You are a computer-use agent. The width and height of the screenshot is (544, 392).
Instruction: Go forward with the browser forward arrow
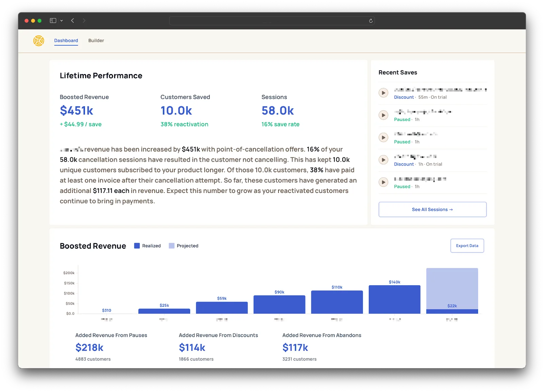[84, 21]
